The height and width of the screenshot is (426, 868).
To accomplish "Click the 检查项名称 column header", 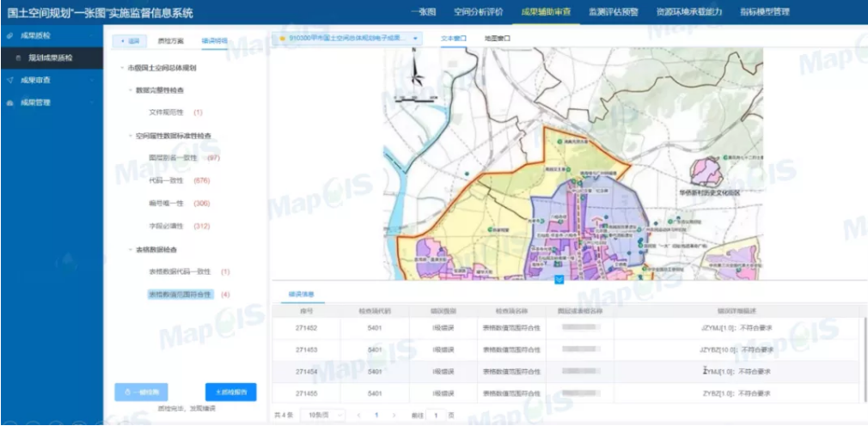I will click(x=511, y=310).
